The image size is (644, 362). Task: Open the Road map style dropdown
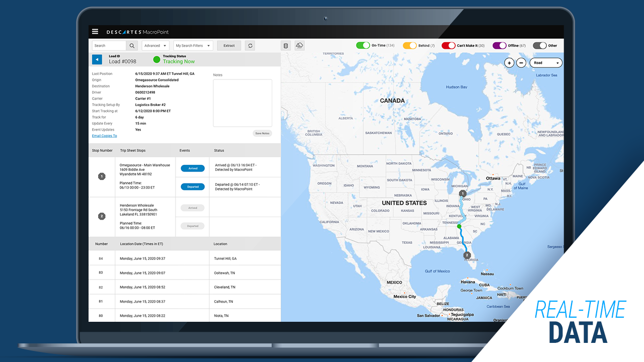click(546, 63)
